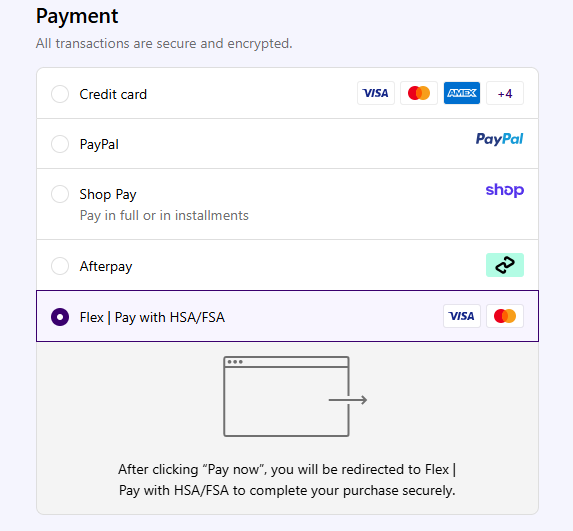
Task: Click the Amex card icon
Action: tap(462, 93)
